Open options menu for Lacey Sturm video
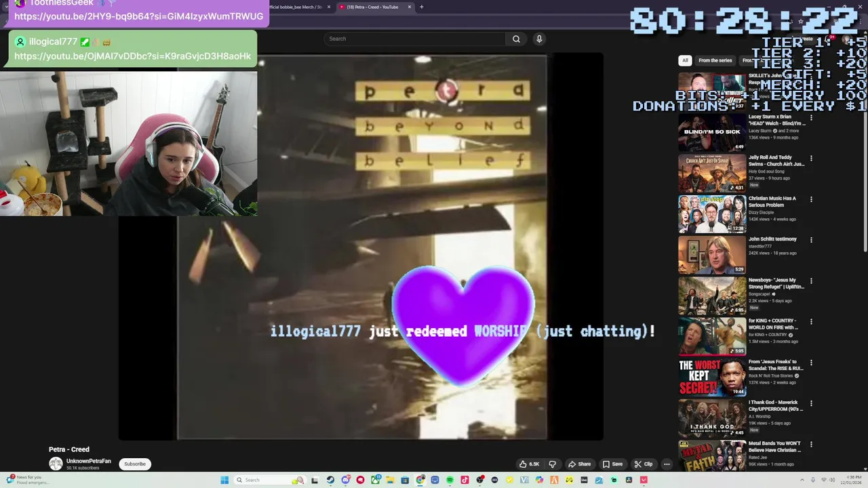This screenshot has height=488, width=868. tap(811, 118)
